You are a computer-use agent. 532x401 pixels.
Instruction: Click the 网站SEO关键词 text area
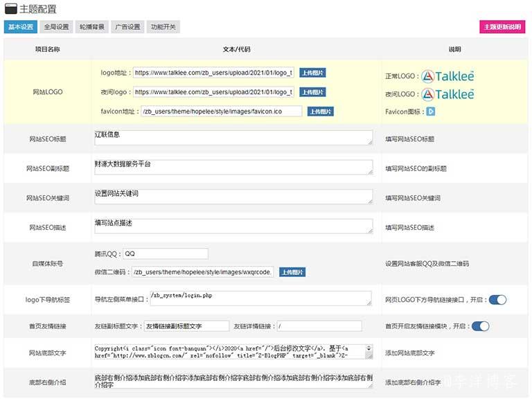pyautogui.click(x=233, y=197)
